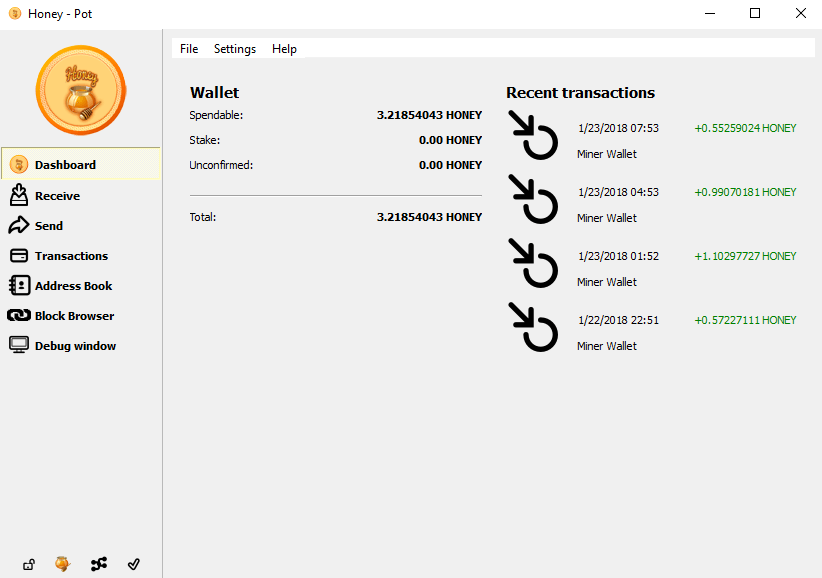Select the +0.99070181 HONEY transaction
This screenshot has height=578, width=822.
click(x=745, y=192)
